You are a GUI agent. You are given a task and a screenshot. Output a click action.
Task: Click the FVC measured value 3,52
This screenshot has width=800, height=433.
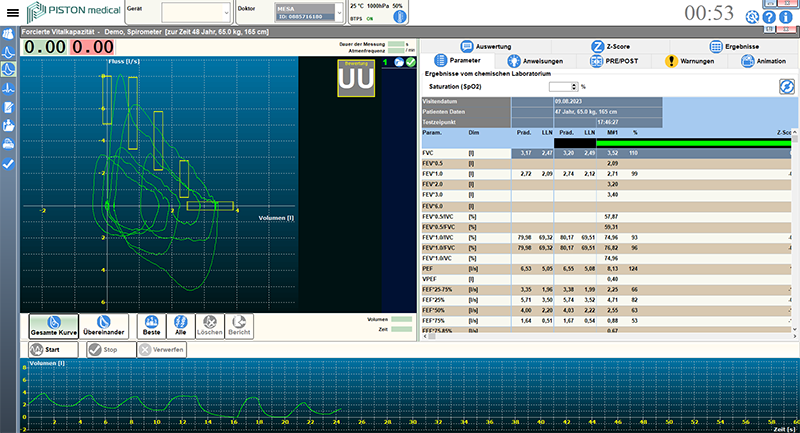coord(612,153)
